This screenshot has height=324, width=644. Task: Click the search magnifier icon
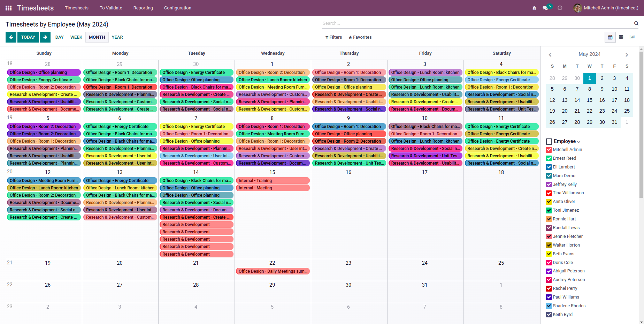tap(636, 23)
